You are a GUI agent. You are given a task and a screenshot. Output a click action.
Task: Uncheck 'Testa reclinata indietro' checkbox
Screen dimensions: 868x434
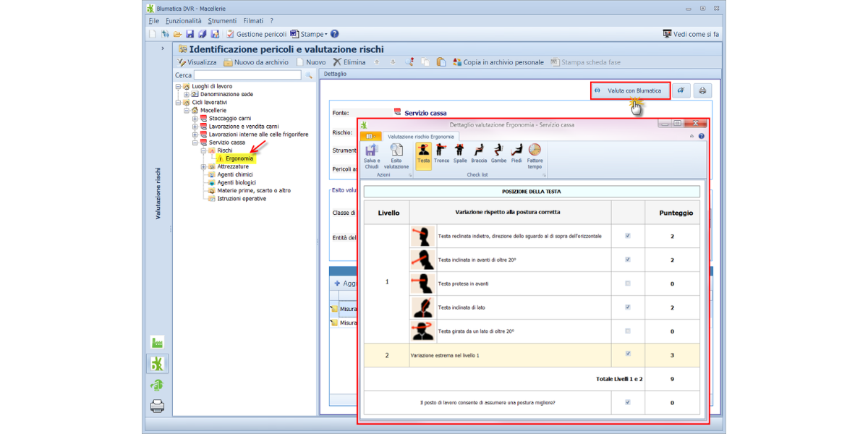click(x=627, y=236)
